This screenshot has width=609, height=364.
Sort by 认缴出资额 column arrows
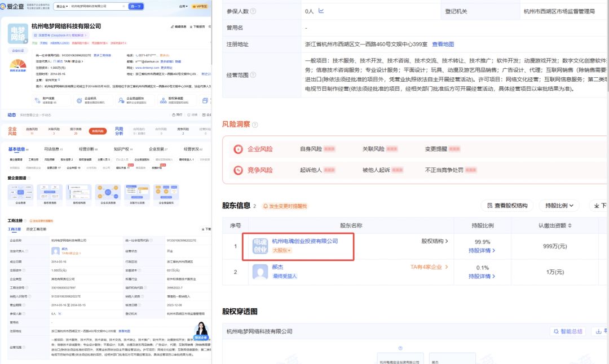570,225
